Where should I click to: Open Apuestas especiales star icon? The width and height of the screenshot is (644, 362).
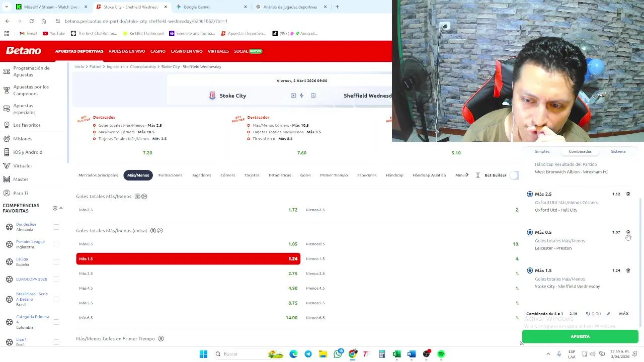7,109
